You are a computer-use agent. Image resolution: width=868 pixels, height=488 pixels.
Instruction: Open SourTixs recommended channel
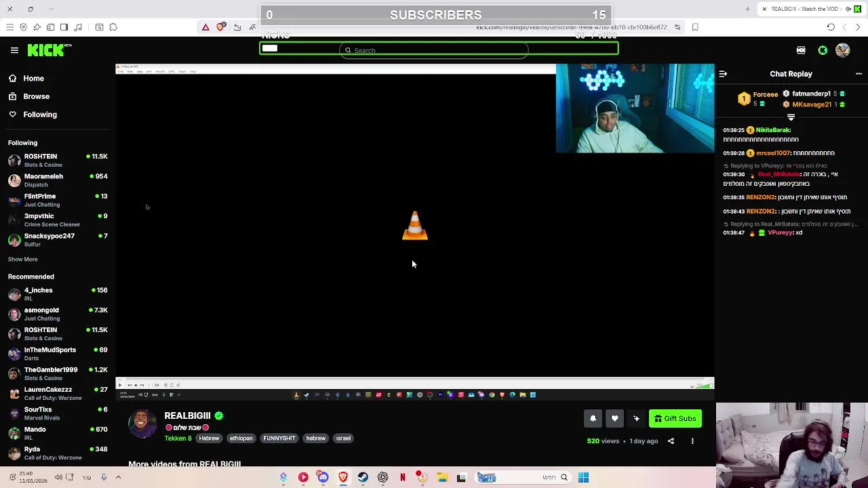[x=58, y=413]
